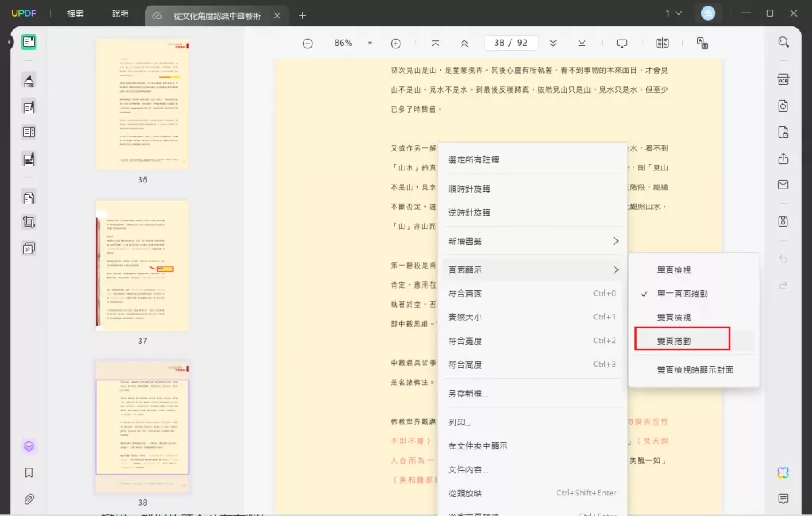Open page 36 thumbnail
The height and width of the screenshot is (516, 812).
[x=142, y=104]
